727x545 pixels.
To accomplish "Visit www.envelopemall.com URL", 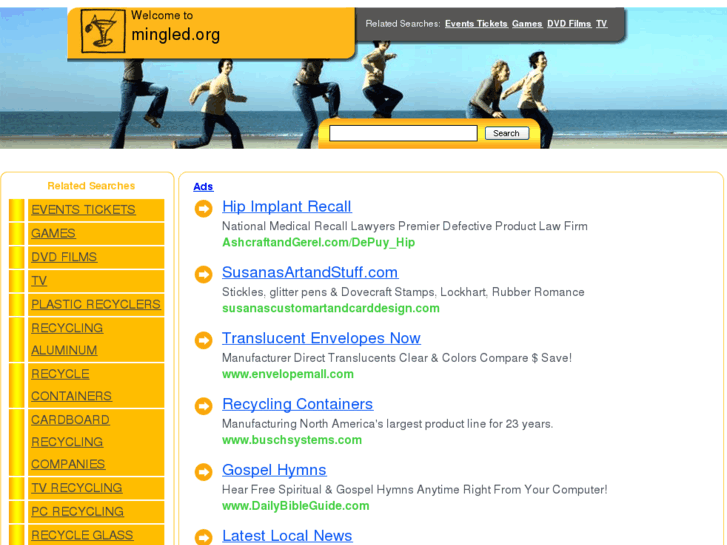I will 288,374.
